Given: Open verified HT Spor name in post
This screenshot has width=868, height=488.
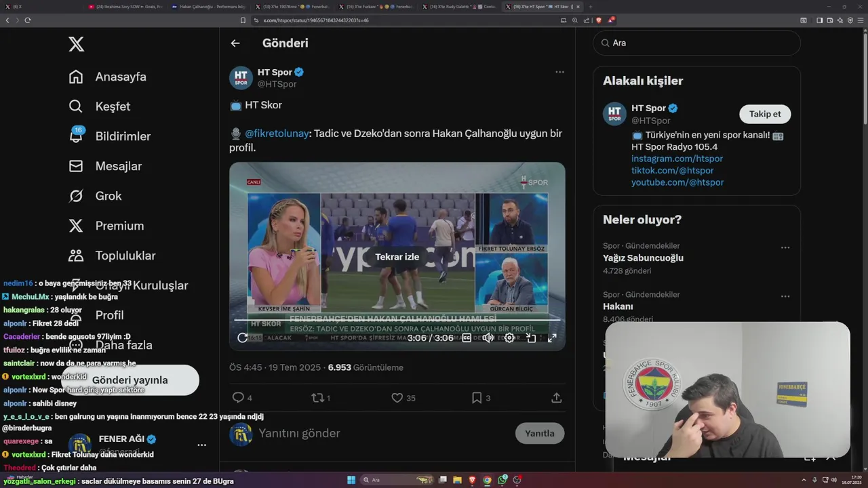Looking at the screenshot, I should tap(280, 72).
